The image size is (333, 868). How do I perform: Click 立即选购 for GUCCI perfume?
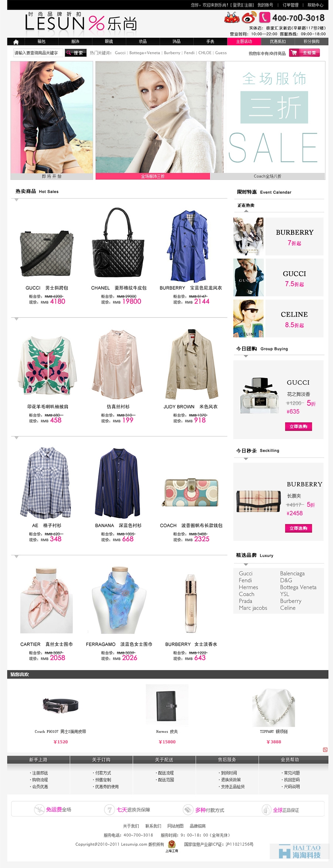[298, 426]
